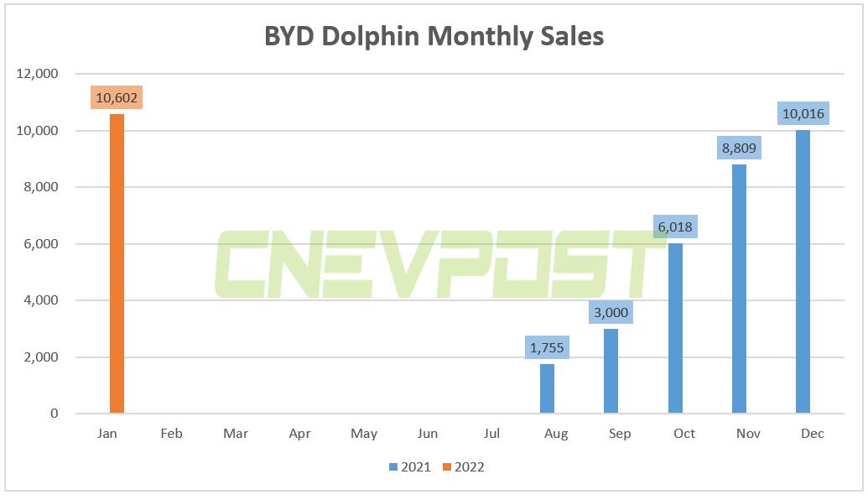
Task: Select the BYD Dolphin Monthly Sales title
Action: click(434, 37)
